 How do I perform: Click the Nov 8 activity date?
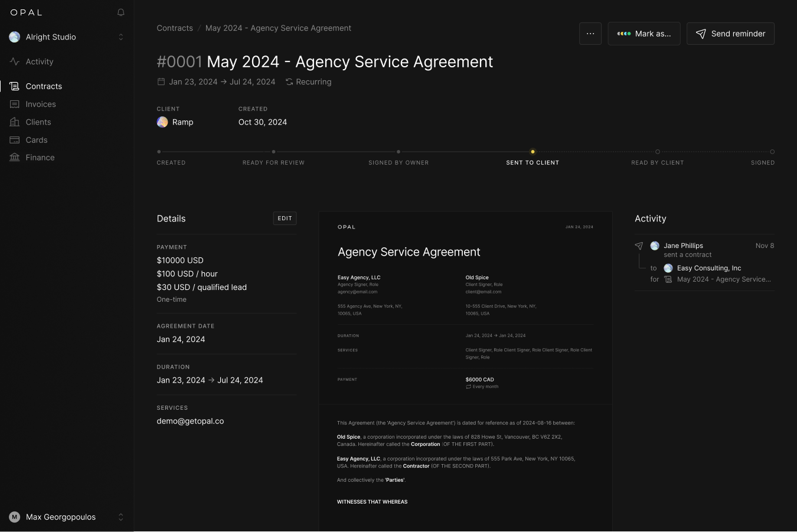765,246
